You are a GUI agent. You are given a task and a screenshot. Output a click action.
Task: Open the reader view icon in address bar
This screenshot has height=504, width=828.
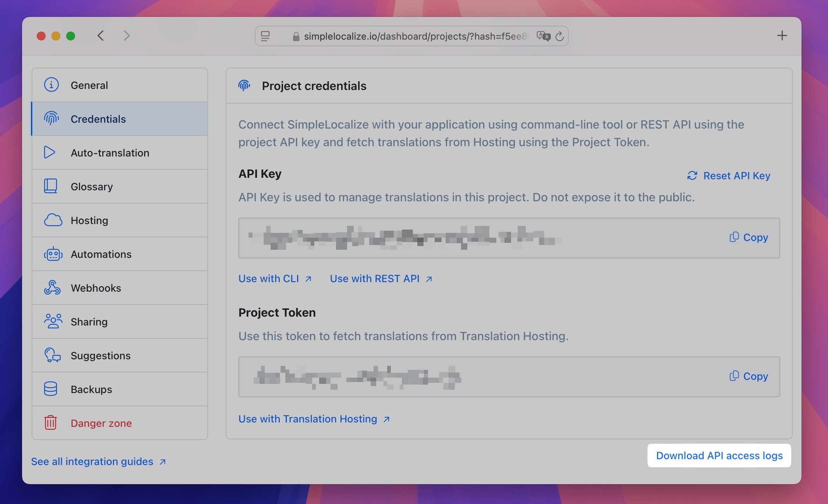point(265,36)
